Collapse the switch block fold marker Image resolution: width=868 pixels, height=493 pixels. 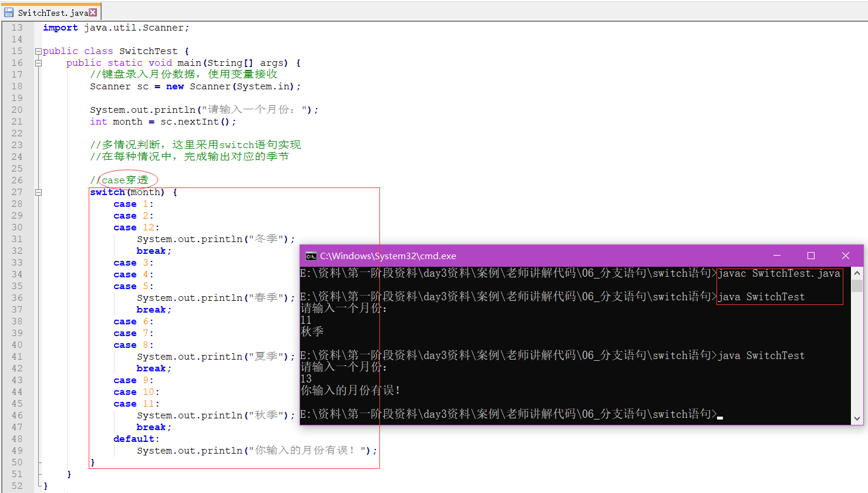click(x=38, y=192)
